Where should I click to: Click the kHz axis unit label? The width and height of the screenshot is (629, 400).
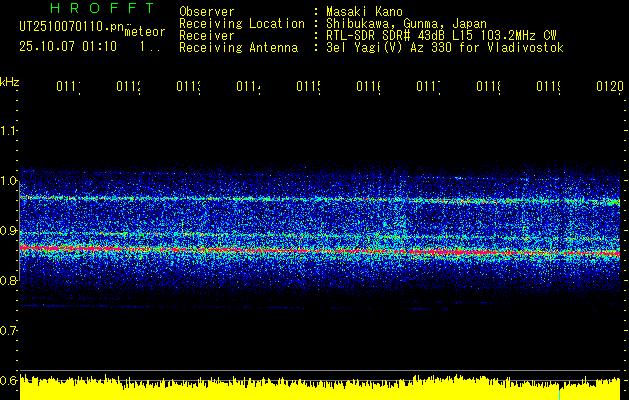coord(10,82)
